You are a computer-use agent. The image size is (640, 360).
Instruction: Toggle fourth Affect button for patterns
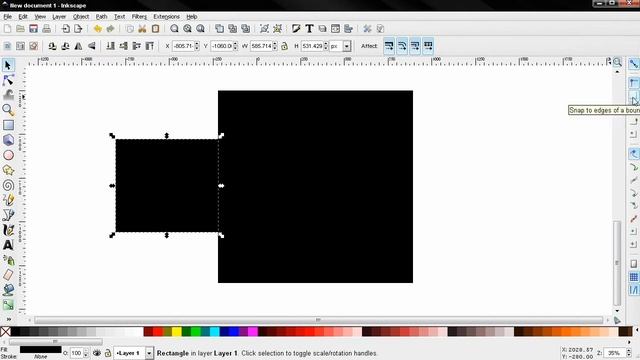[428, 46]
